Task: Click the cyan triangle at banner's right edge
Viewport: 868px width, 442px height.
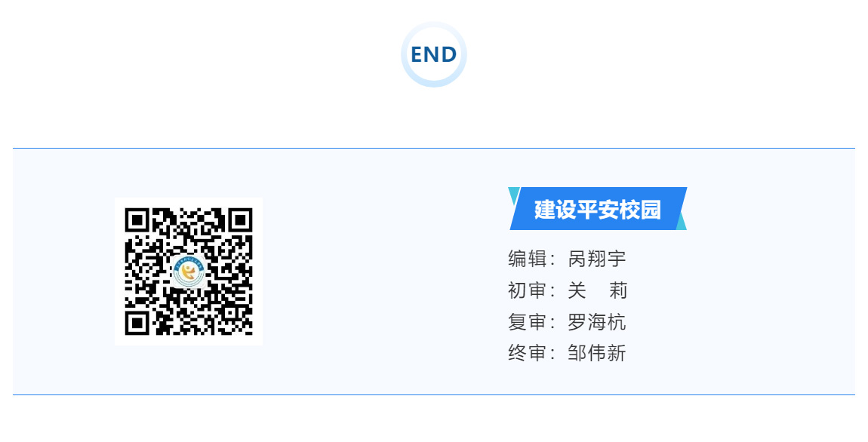Action: coord(682,222)
